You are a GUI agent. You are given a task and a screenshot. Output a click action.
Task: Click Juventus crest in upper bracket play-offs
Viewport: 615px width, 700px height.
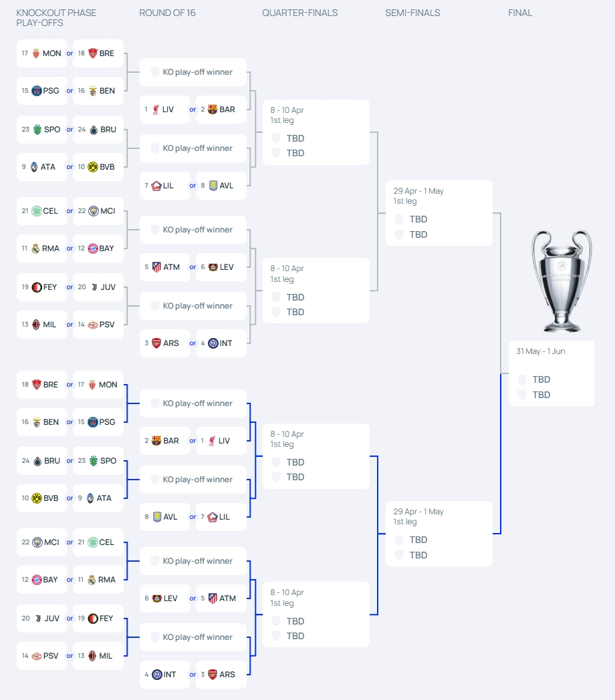point(94,287)
